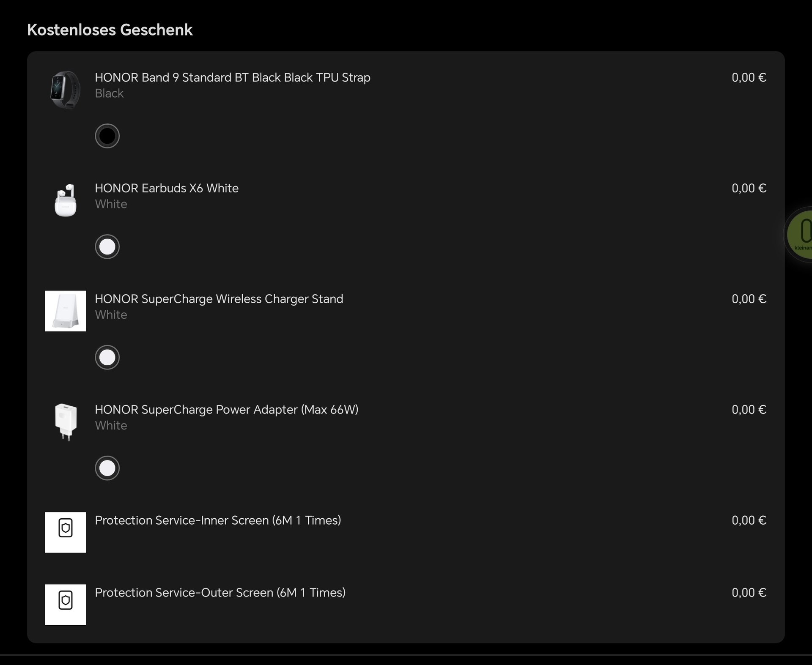Click HONOR SuperCharge Power Adapter (Max 66W) title
The image size is (812, 665).
pos(226,410)
